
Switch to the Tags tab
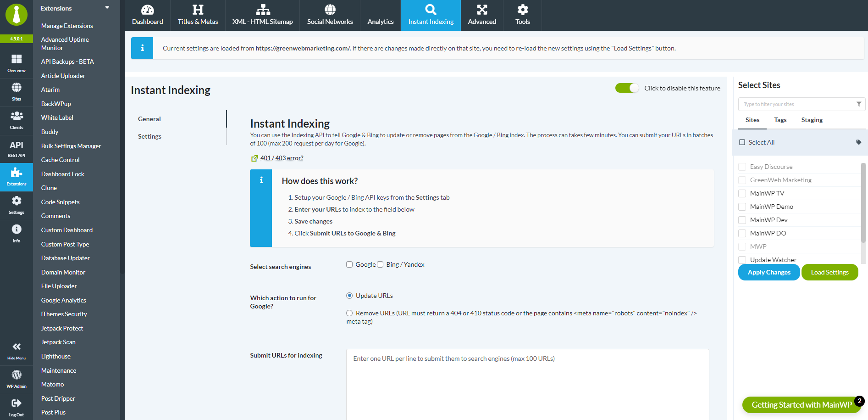780,120
